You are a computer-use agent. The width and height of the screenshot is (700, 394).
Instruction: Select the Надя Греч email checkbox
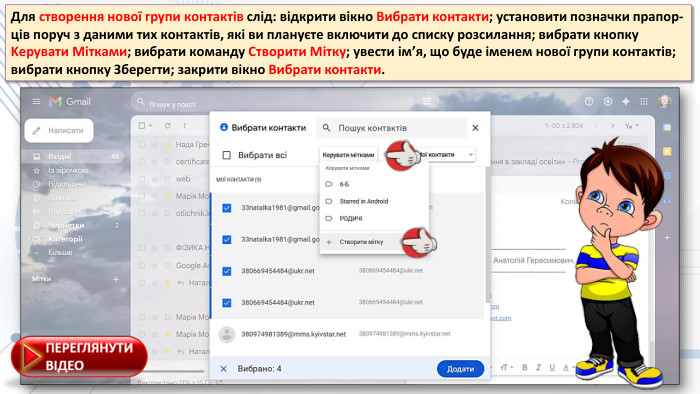tap(142, 145)
